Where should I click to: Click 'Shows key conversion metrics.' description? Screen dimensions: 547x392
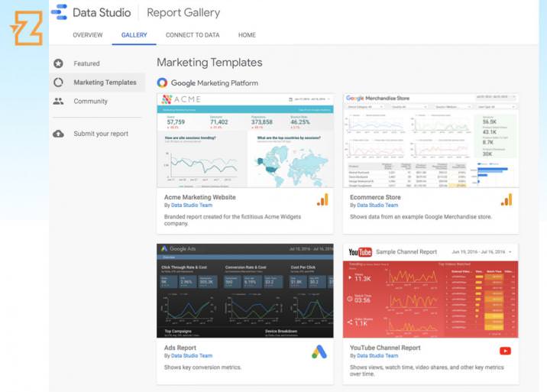[x=202, y=368]
